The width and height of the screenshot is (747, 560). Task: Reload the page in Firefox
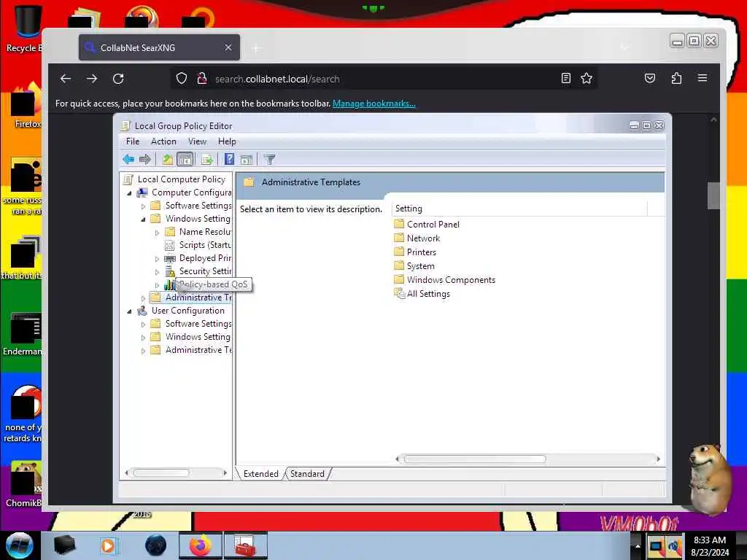point(118,79)
